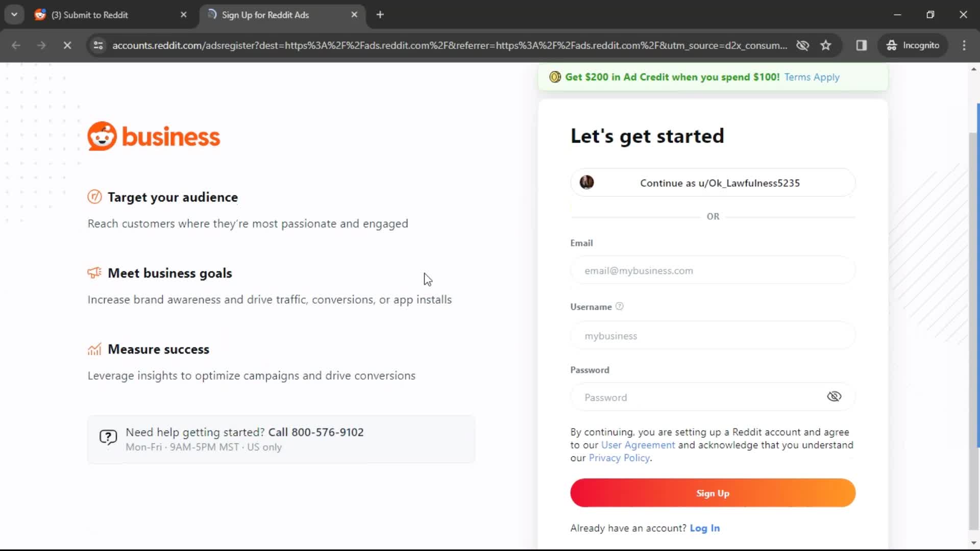Toggle password visibility eye icon

pos(835,396)
